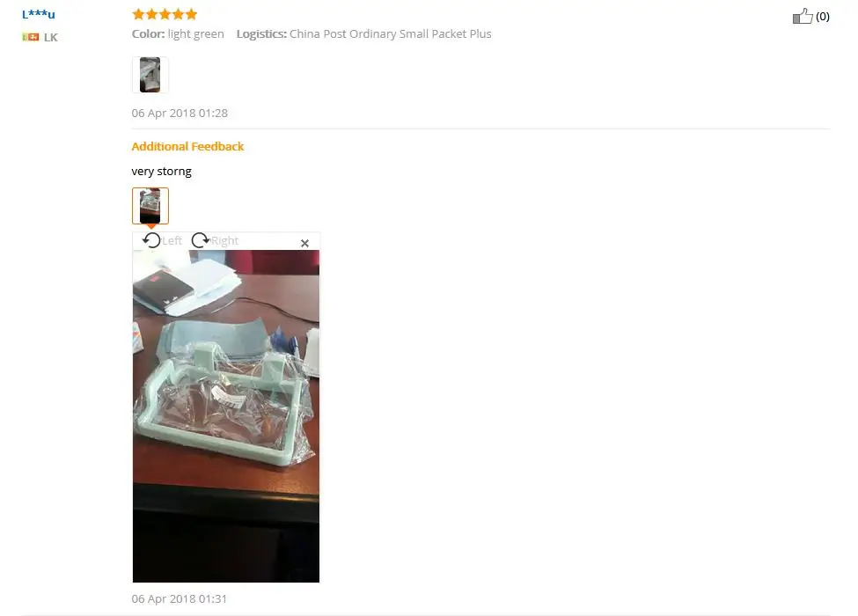Rotate the photo right with the clockwise icon
Viewport: 858px width, 616px height.
tap(201, 240)
